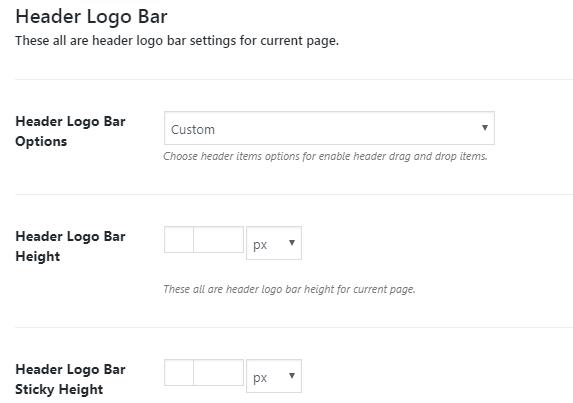Image resolution: width=573 pixels, height=403 pixels.
Task: Click the Header Logo Bar Options label
Action: 70,131
